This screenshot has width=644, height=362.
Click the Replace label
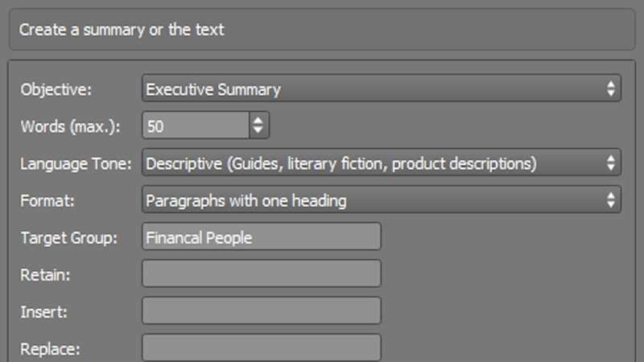[x=50, y=348]
